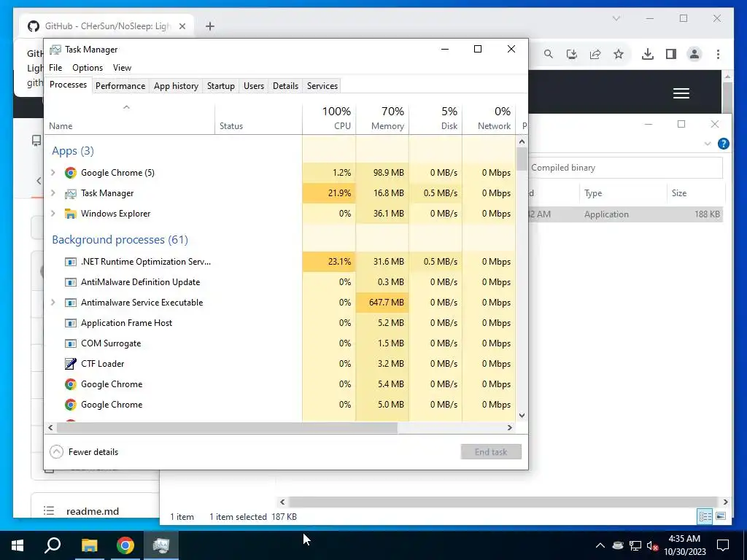Open the Windows Start menu
747x560 pixels.
click(18, 545)
